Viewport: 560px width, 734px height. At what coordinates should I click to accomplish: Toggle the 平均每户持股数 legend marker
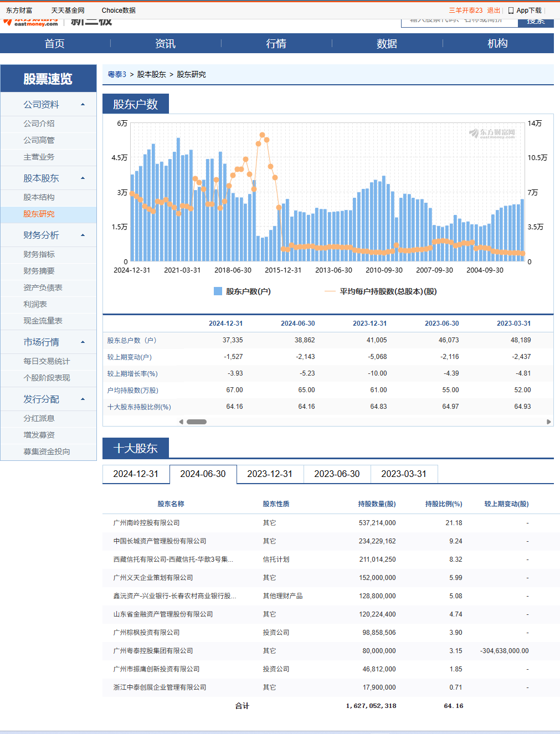pyautogui.click(x=330, y=291)
